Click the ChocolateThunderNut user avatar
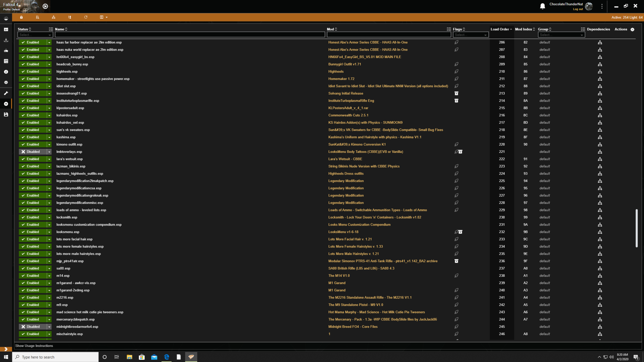Screen dimensions: 644x362 589,6
